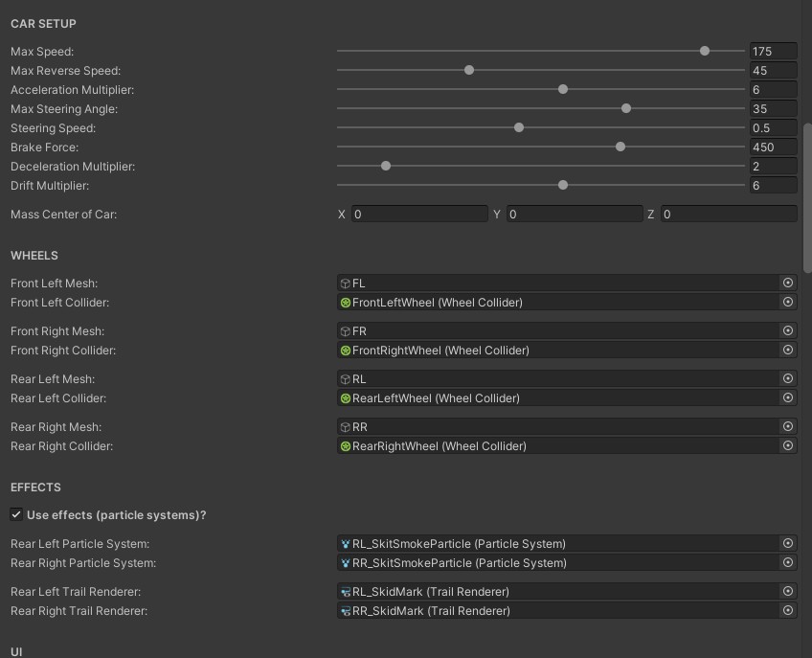The width and height of the screenshot is (812, 658).
Task: Open object picker for Rear Left Particle System
Action: (x=788, y=543)
